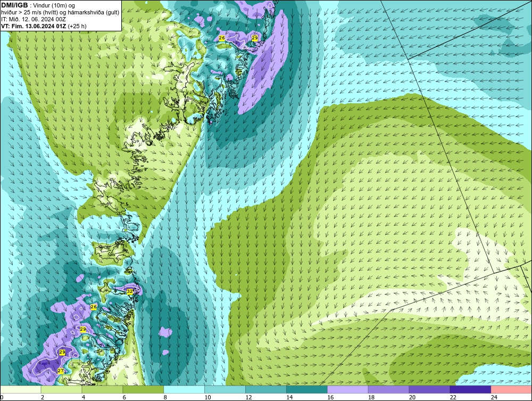
Task: Click the olive green 6–8 m/s legend swatch
Action: point(143,389)
